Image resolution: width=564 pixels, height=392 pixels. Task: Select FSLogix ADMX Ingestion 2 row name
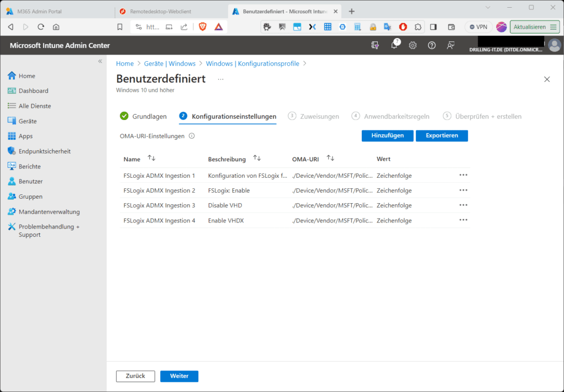pyautogui.click(x=159, y=190)
